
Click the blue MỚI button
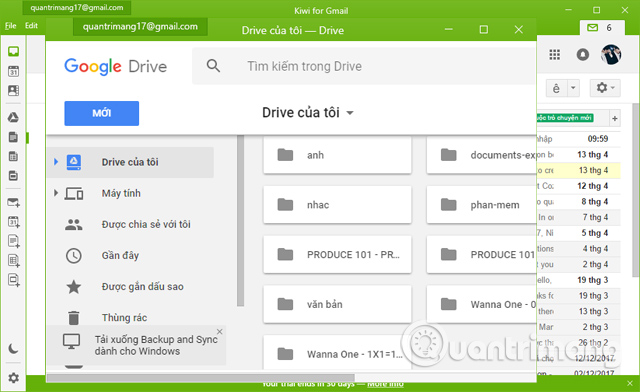click(102, 113)
